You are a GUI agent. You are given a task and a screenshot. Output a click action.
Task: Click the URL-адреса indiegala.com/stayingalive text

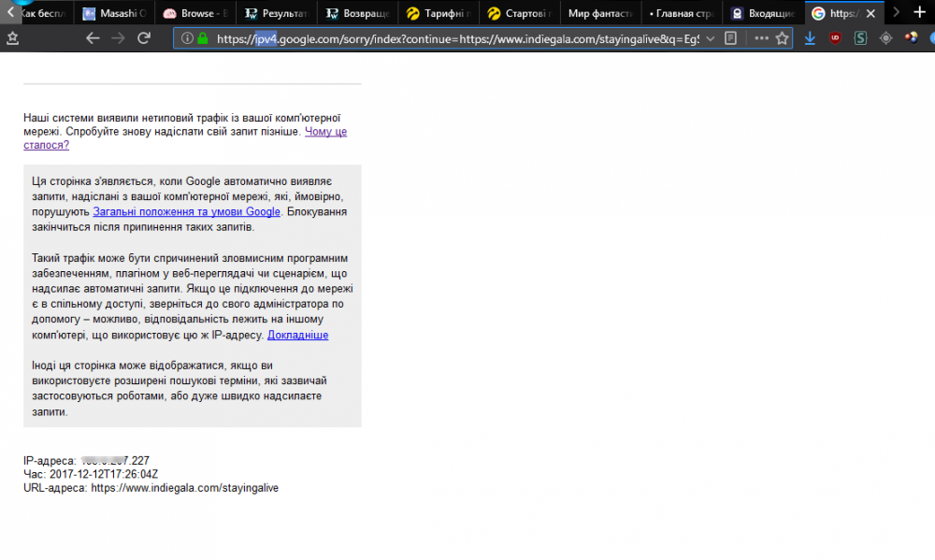click(151, 488)
